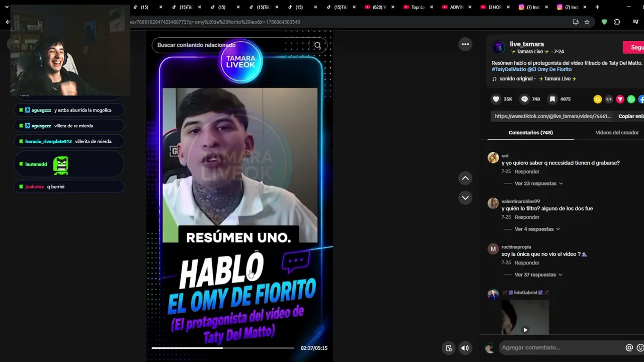Viewport: 644px width, 362px height.
Task: Click the EduGabriel commenter name
Action: click(525, 293)
